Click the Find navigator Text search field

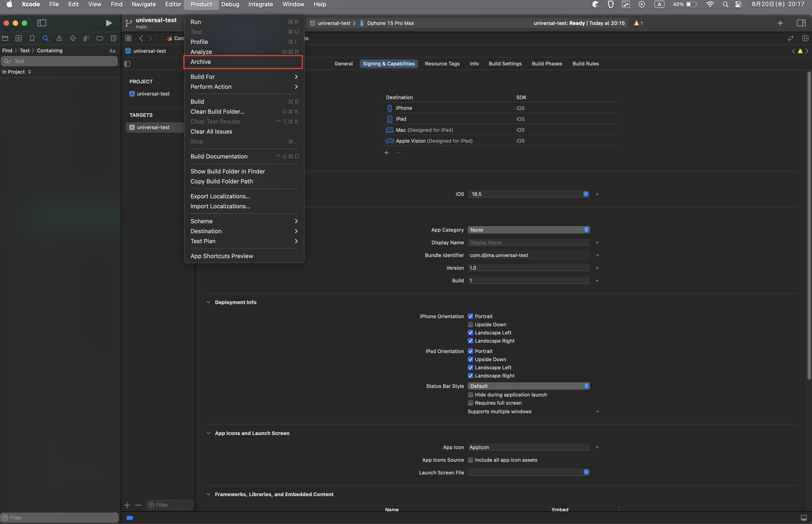coord(60,61)
